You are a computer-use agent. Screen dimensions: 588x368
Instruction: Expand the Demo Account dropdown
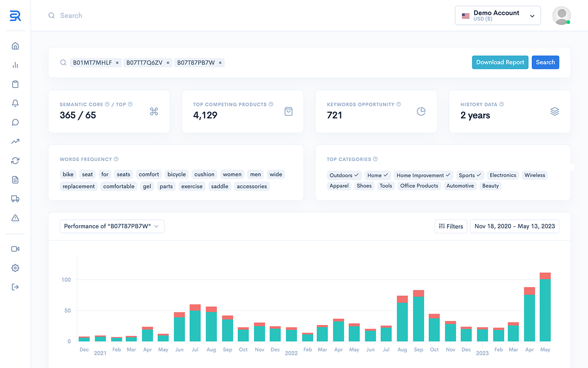click(498, 16)
